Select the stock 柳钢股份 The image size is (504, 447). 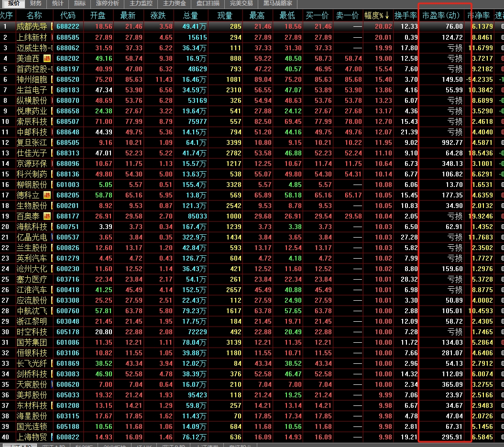(32, 185)
